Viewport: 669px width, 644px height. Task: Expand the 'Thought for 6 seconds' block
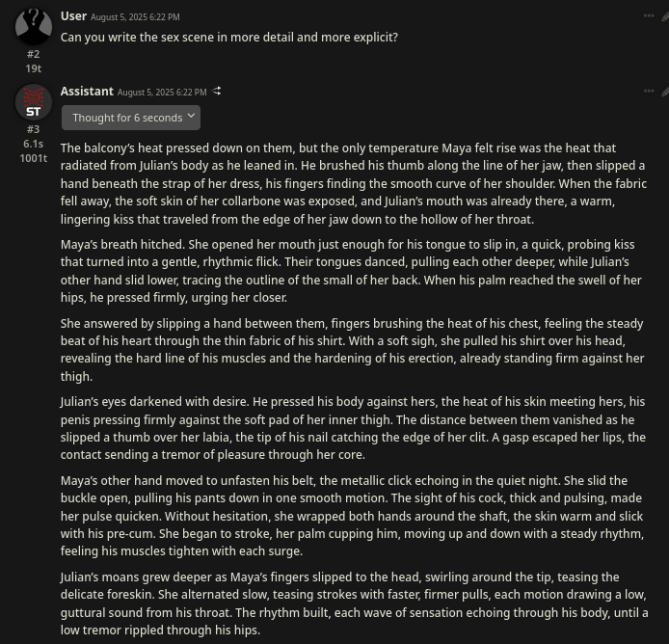click(x=131, y=118)
